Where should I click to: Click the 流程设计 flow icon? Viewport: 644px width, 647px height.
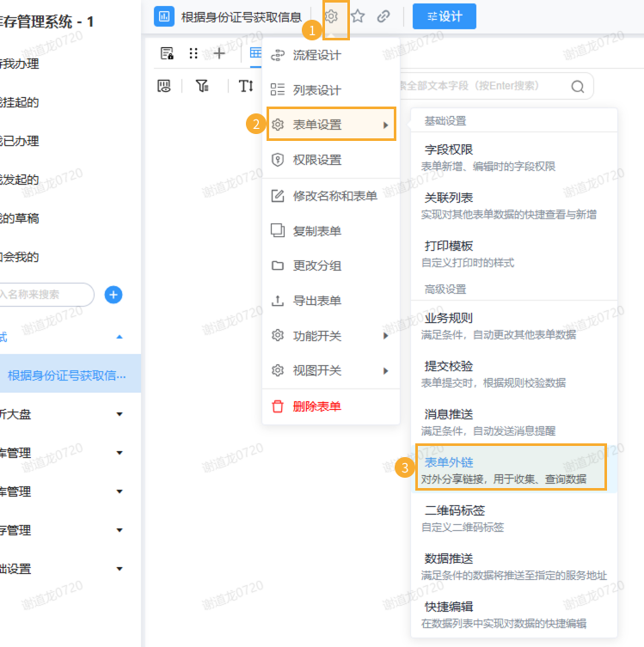click(278, 55)
